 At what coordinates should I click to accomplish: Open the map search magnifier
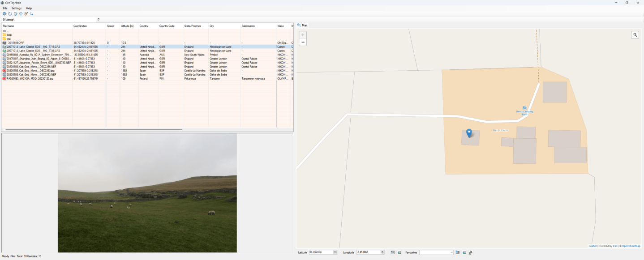(635, 35)
